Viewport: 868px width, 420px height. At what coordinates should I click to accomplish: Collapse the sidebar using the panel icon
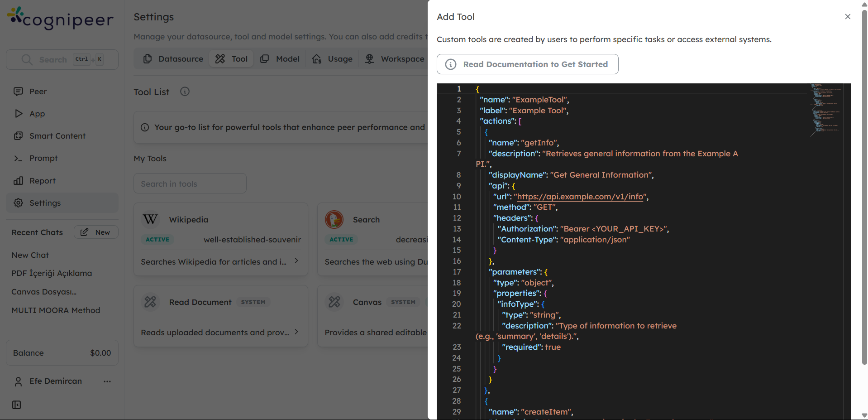[17, 405]
